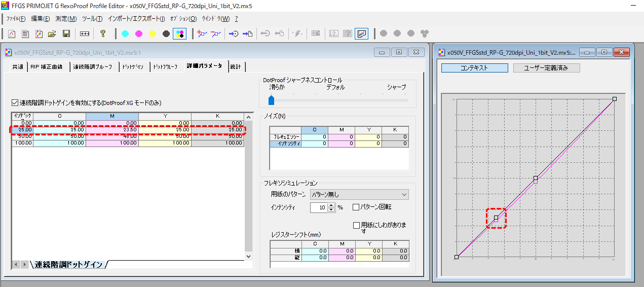Select the magenta channel circle
Image resolution: width=644 pixels, height=287 pixels.
click(x=139, y=33)
